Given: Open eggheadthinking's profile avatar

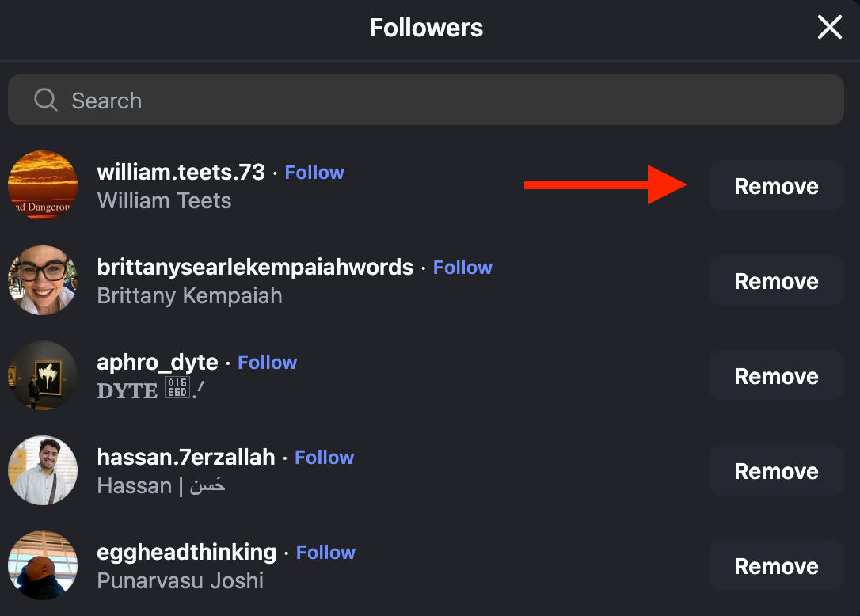Looking at the screenshot, I should tap(43, 565).
